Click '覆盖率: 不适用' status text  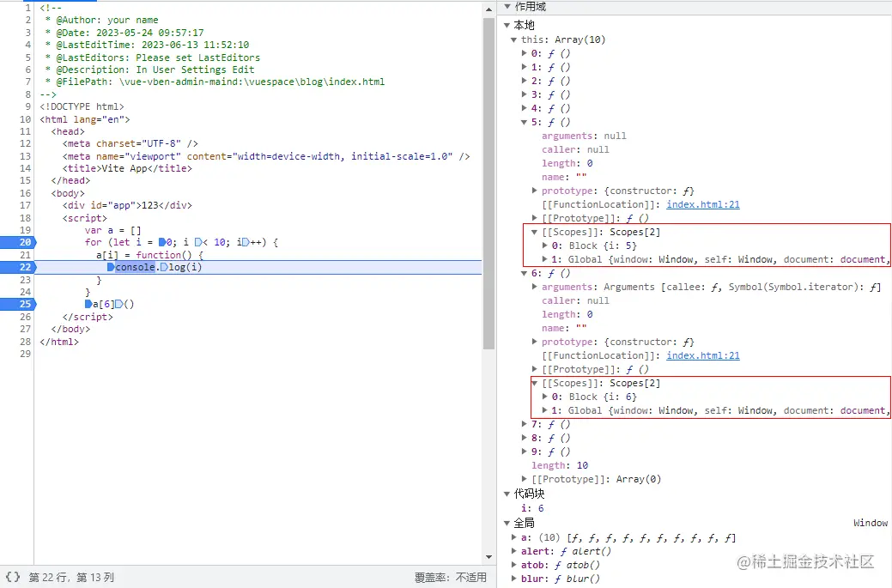pyautogui.click(x=451, y=577)
